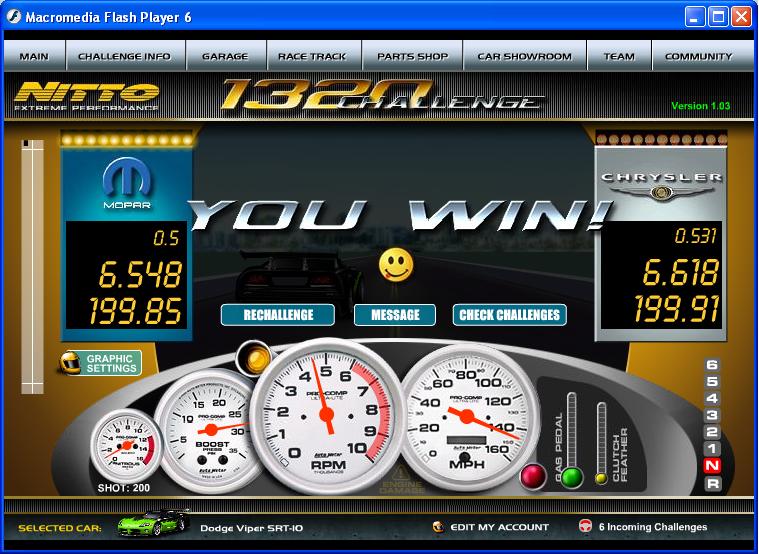Click the Edit My Account helmet icon
759x554 pixels.
click(438, 527)
